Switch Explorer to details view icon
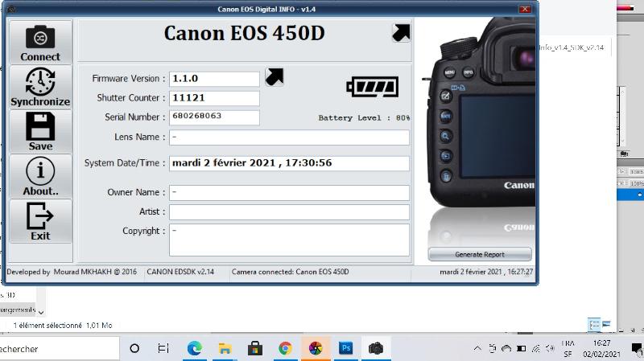This screenshot has width=644, height=361. coord(594,325)
